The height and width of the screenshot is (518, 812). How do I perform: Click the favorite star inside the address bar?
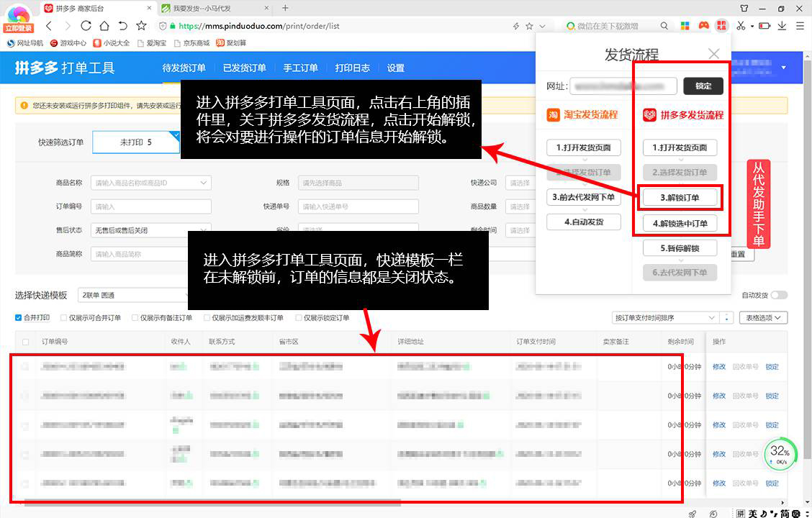pyautogui.click(x=529, y=26)
